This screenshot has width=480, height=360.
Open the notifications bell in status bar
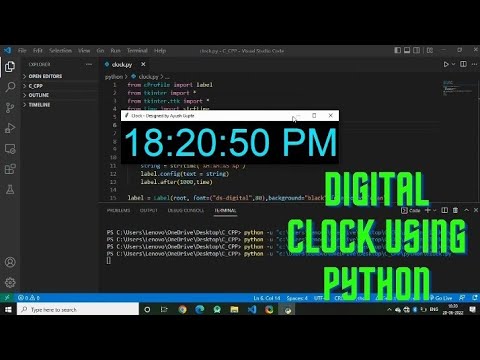point(475,298)
